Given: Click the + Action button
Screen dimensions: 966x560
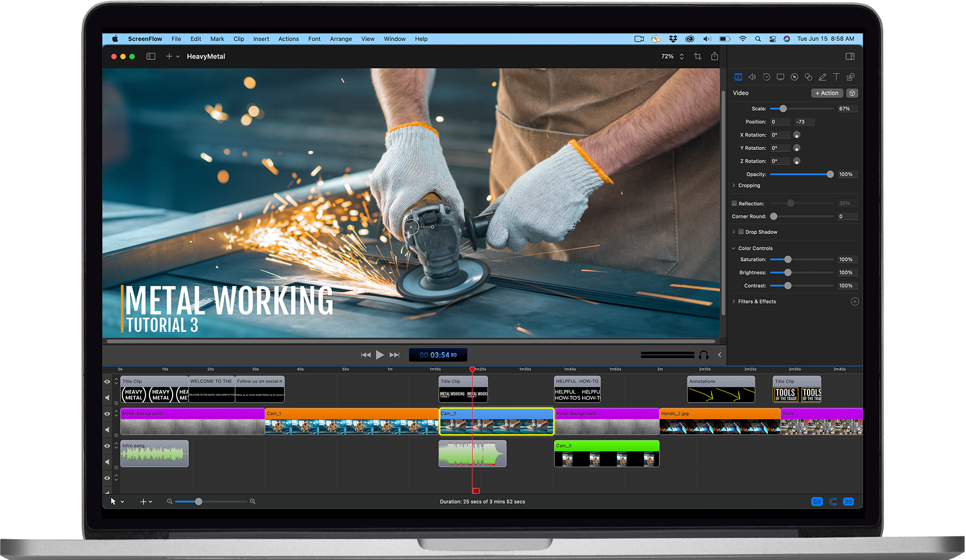Looking at the screenshot, I should pyautogui.click(x=827, y=93).
